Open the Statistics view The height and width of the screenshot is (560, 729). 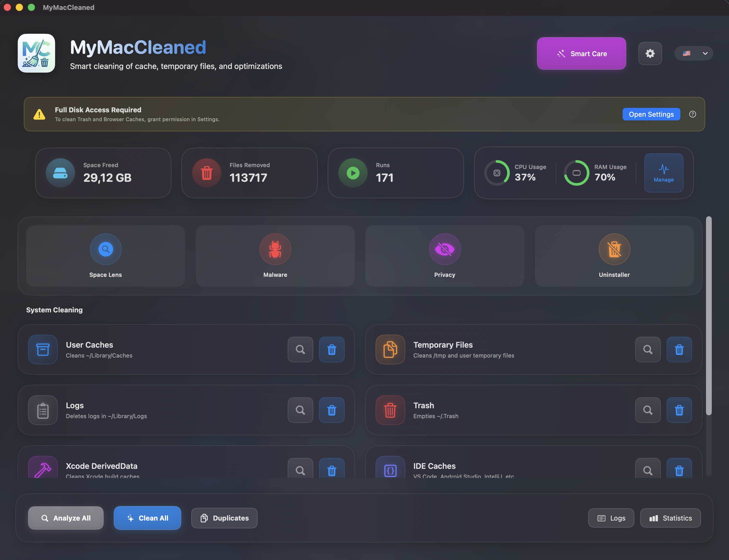pos(670,518)
